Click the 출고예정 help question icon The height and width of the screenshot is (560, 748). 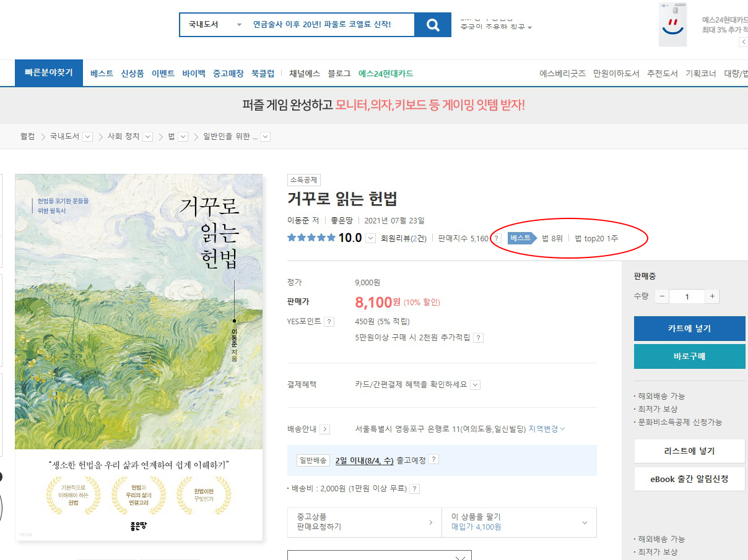[434, 460]
